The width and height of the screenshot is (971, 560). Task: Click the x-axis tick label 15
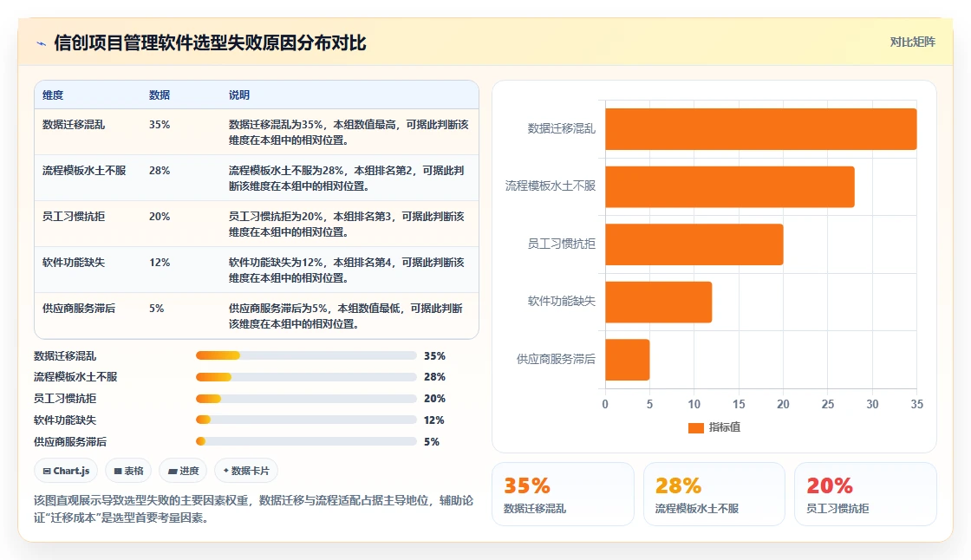[x=739, y=404]
